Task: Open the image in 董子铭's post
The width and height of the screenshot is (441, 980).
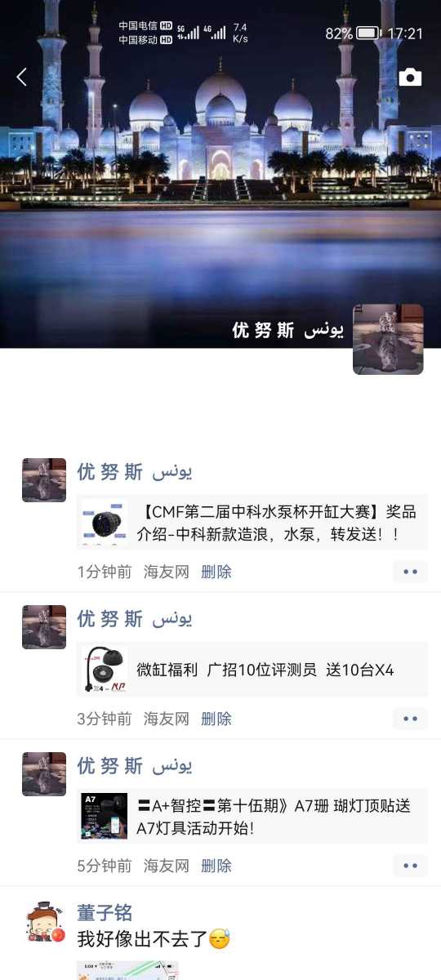Action: [128, 970]
